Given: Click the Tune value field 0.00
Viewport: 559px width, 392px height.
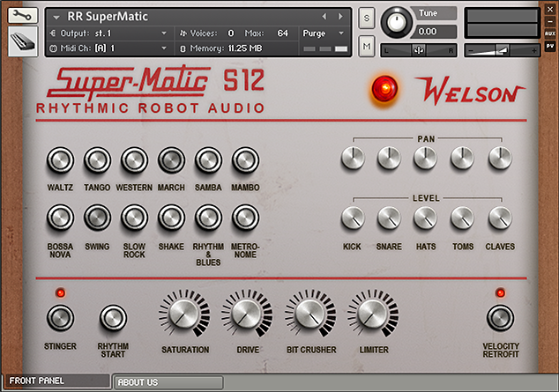Looking at the screenshot, I should click(x=434, y=32).
